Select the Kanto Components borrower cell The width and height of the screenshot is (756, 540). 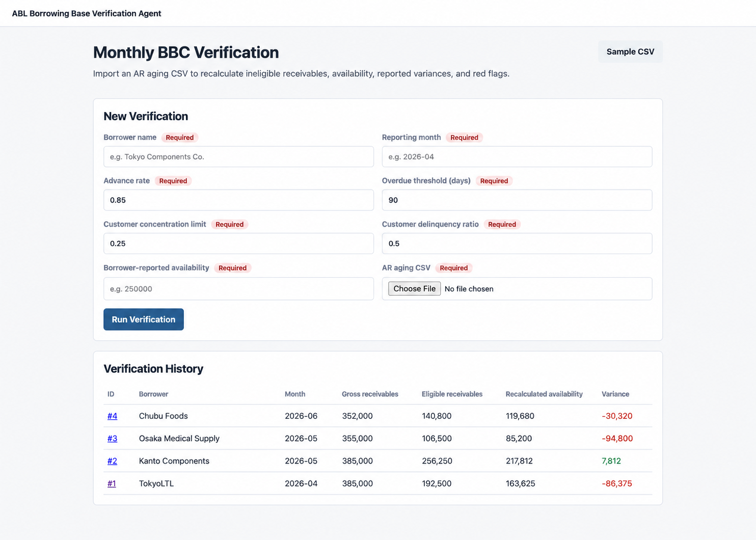pos(174,461)
